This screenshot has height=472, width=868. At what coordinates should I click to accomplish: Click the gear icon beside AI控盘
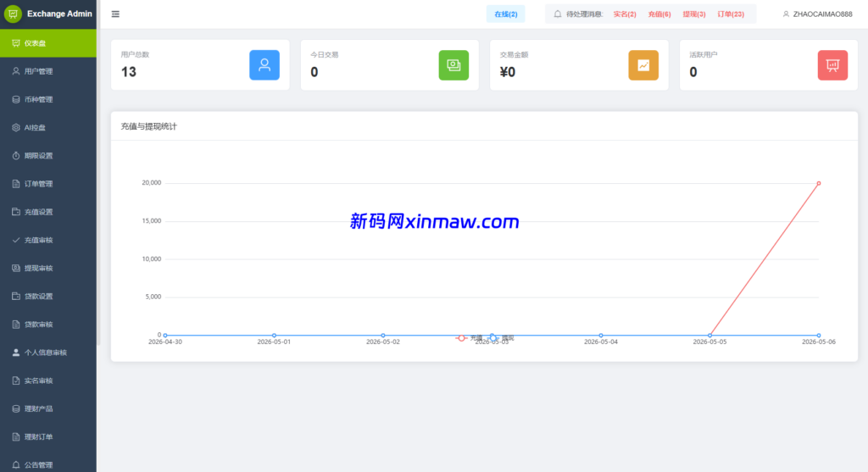15,127
